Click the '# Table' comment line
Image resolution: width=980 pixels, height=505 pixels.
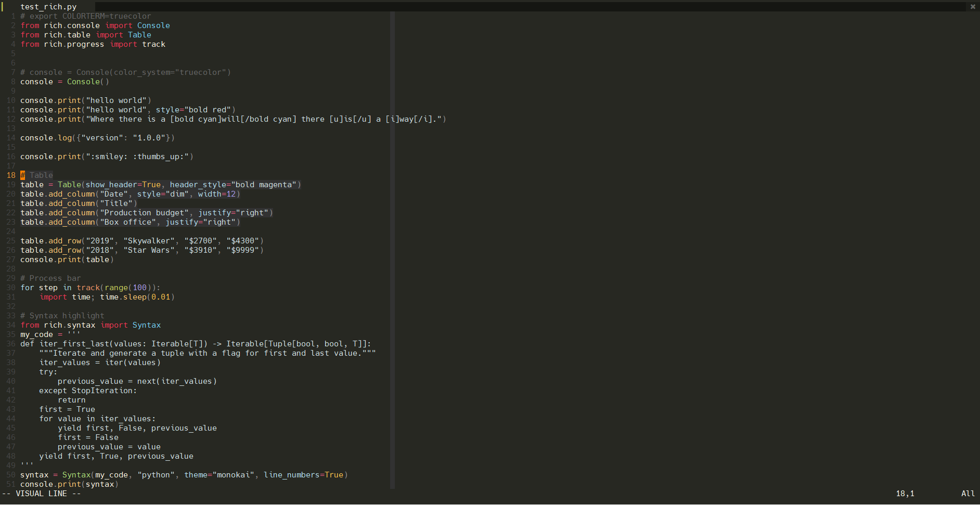tap(36, 175)
